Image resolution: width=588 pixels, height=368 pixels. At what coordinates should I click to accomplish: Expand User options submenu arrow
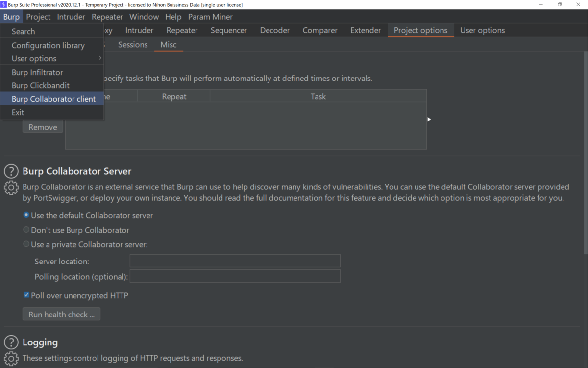coord(100,58)
